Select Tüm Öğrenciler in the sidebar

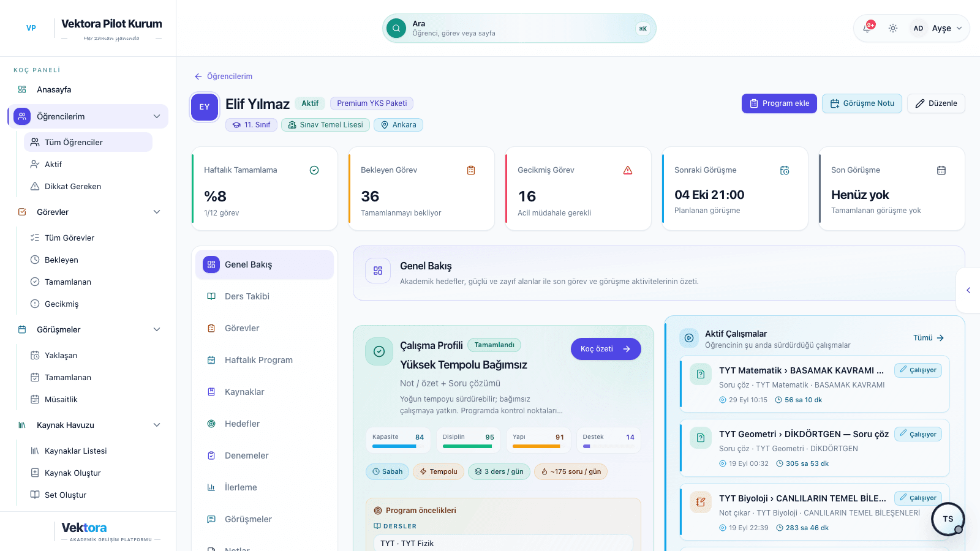[88, 142]
